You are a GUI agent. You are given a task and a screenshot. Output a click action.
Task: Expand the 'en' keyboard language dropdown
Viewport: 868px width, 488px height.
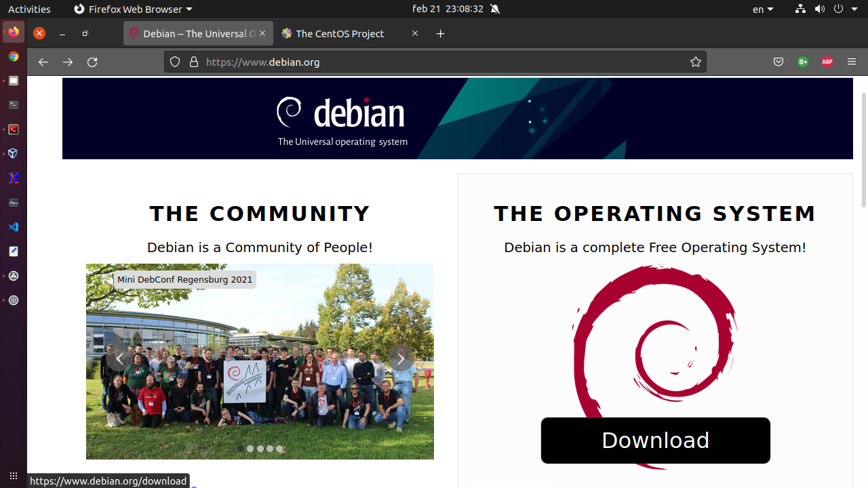[762, 9]
